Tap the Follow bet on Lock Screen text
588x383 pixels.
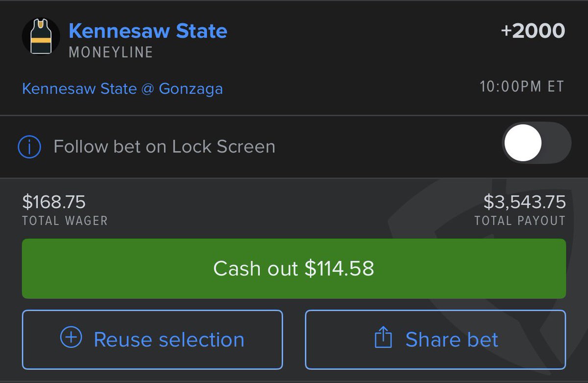[164, 147]
